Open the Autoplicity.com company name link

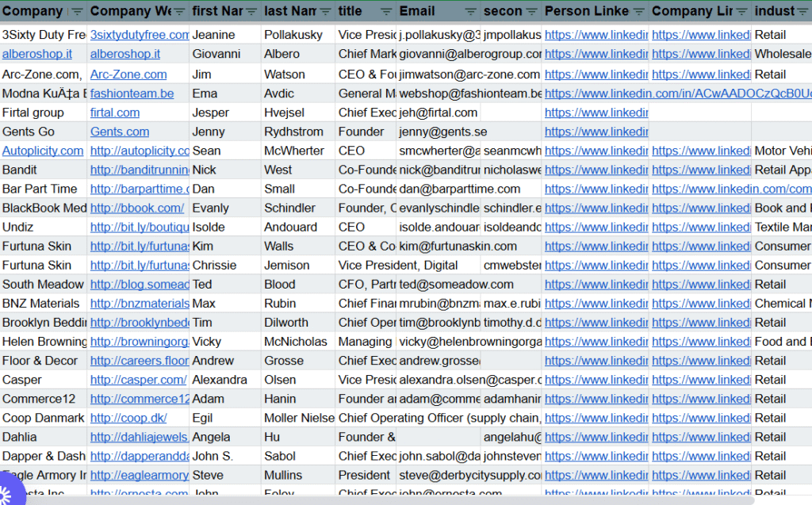43,151
